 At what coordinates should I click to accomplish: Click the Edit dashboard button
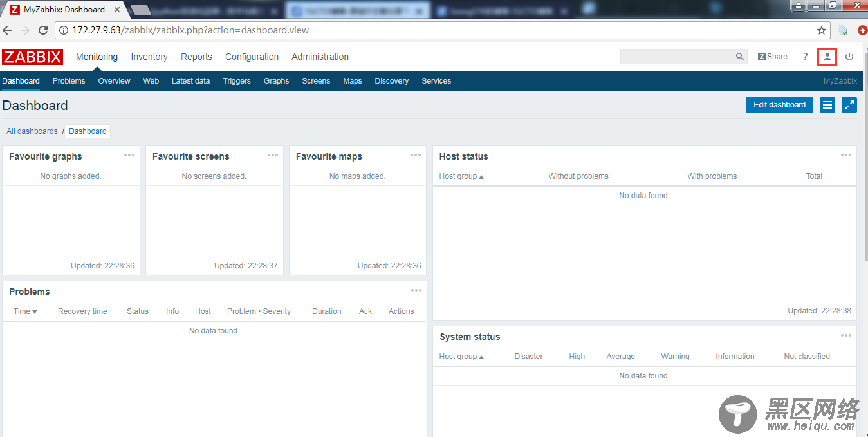779,105
